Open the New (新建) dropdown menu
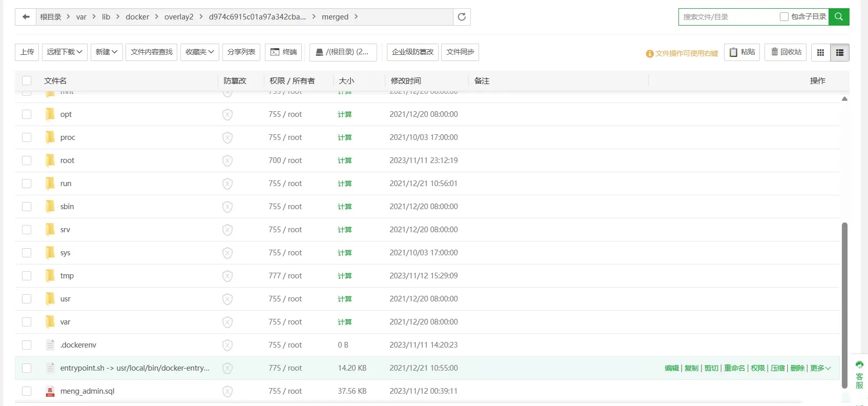 (x=107, y=52)
